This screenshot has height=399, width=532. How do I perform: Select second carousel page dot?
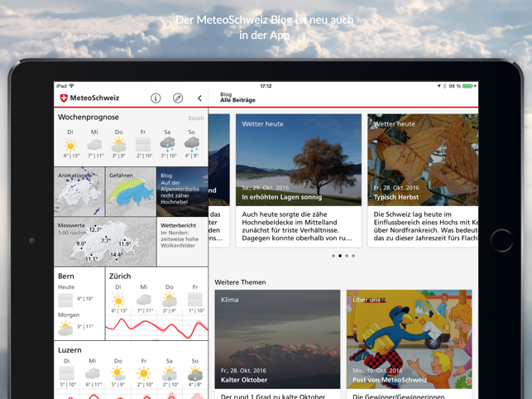click(340, 256)
